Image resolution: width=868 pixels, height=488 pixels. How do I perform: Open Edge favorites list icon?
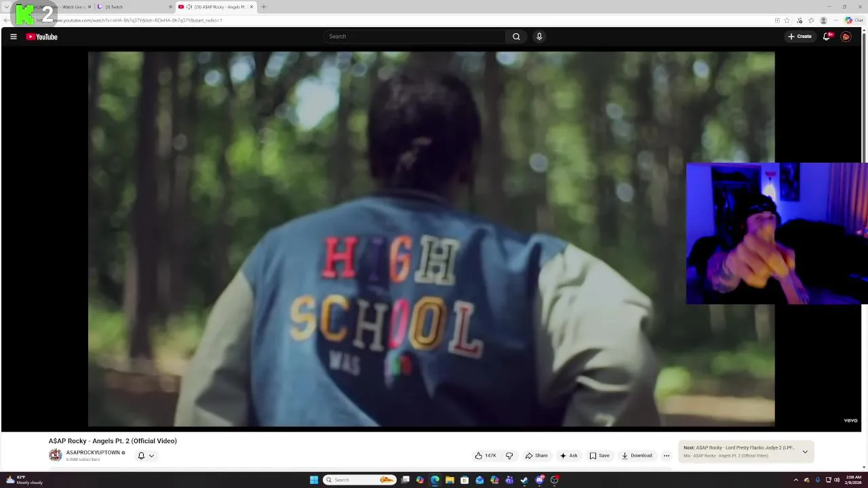811,20
